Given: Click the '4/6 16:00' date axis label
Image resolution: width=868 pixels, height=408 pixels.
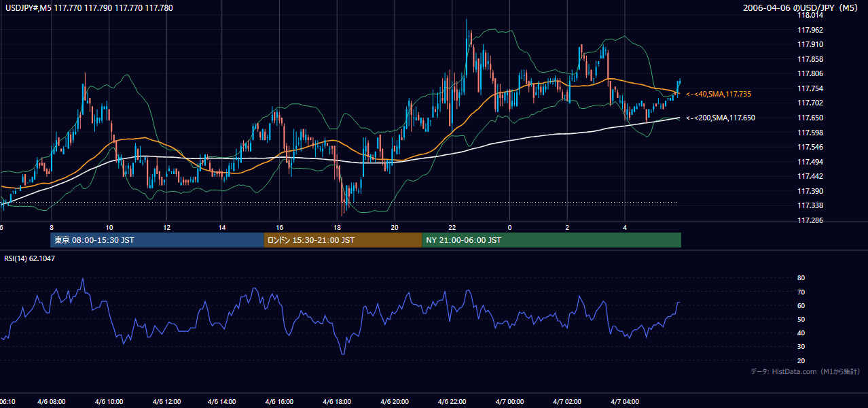Looking at the screenshot, I should 278,402.
